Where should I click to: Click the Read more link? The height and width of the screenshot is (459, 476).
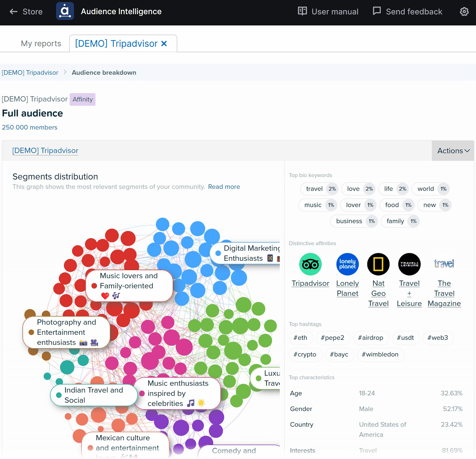pyautogui.click(x=224, y=187)
